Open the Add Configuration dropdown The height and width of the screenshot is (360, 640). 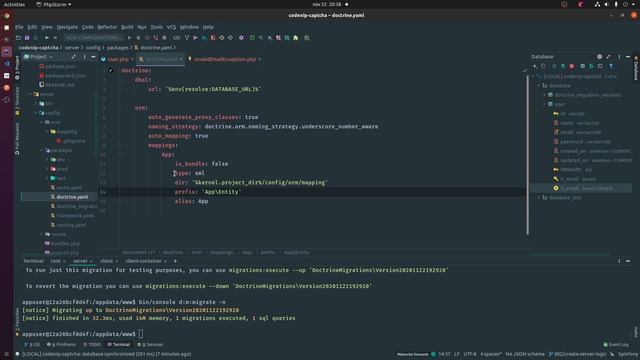pos(93,38)
